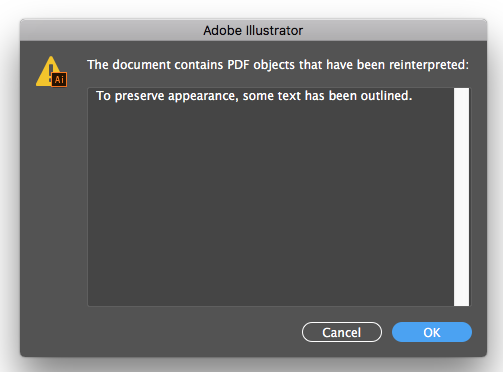Select the 'To preserve appearance' message line
This screenshot has height=372, width=503.
coord(254,96)
